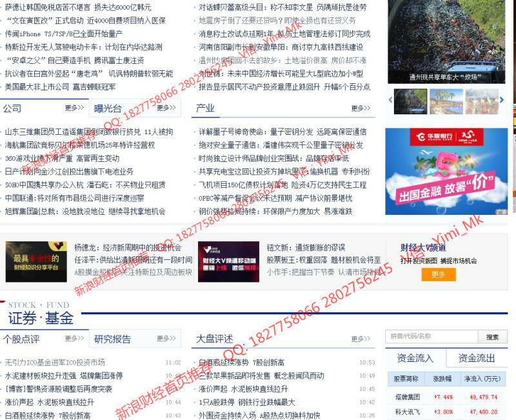Open 三款苹果新品即将发售 headline
The width and height of the screenshot is (516, 420).
(261, 375)
